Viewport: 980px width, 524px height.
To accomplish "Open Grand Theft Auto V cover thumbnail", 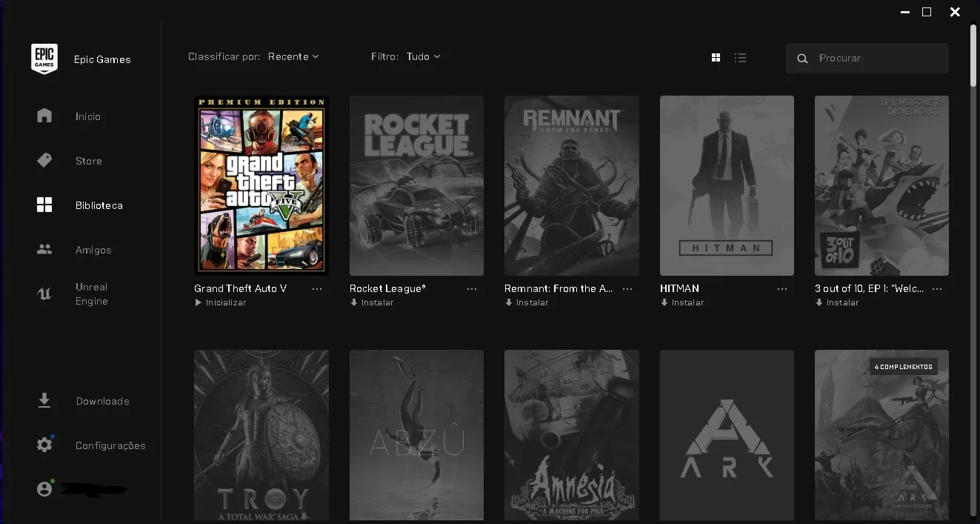I will coord(261,185).
